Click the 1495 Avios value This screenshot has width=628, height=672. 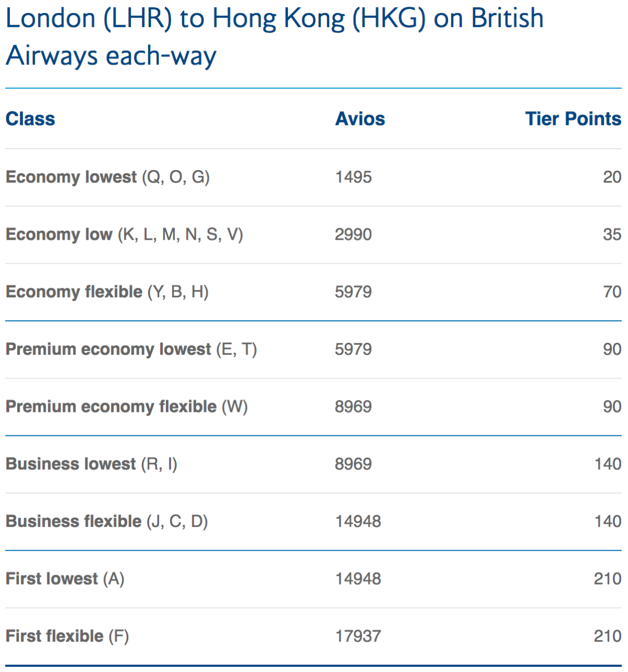click(353, 177)
